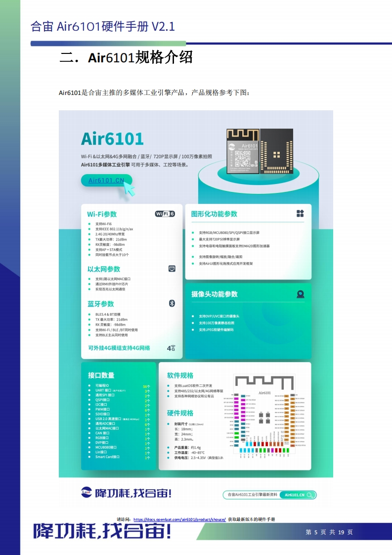Click the 4G network icon
Viewport: 392px width, 555px height.
171,348
